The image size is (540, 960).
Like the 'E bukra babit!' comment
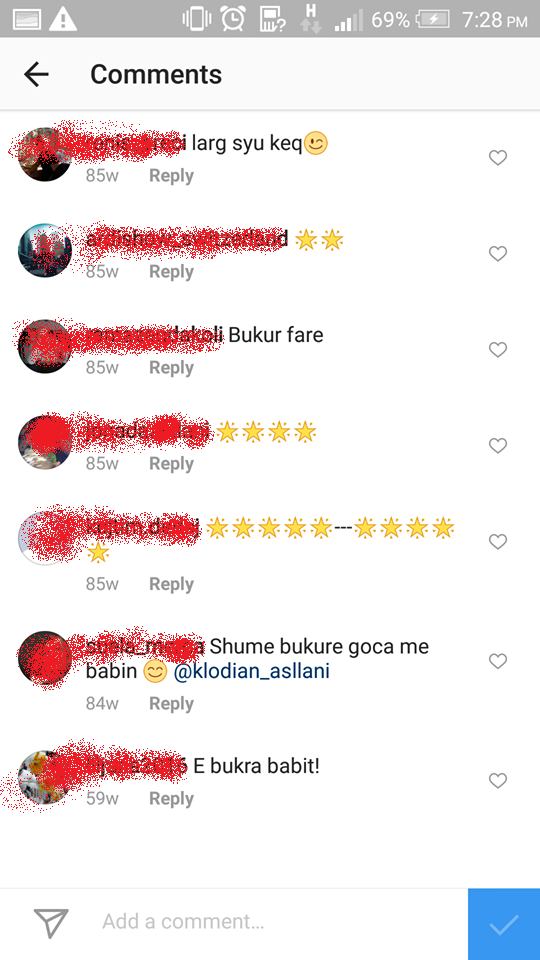coord(498,781)
